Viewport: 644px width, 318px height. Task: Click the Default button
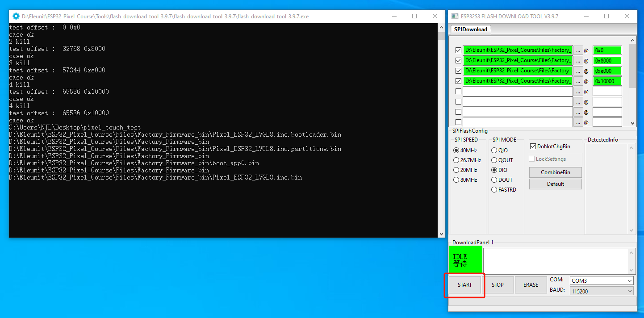(x=556, y=184)
